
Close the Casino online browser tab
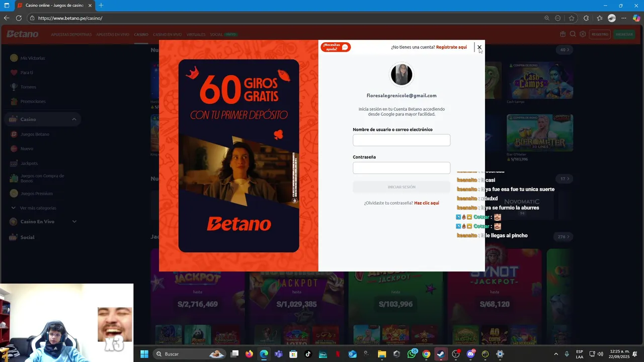coord(90,6)
